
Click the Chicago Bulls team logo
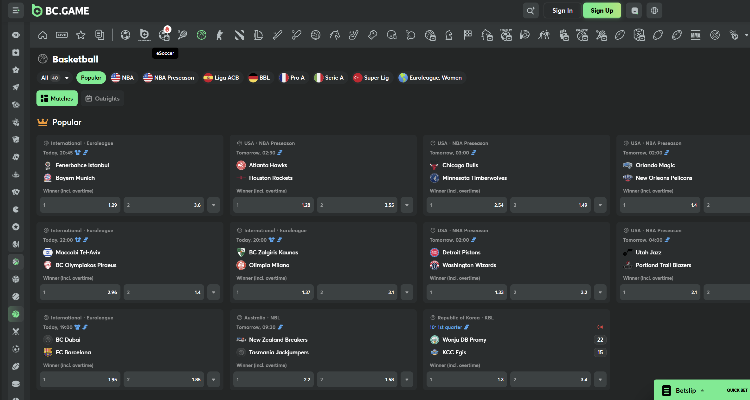click(435, 164)
